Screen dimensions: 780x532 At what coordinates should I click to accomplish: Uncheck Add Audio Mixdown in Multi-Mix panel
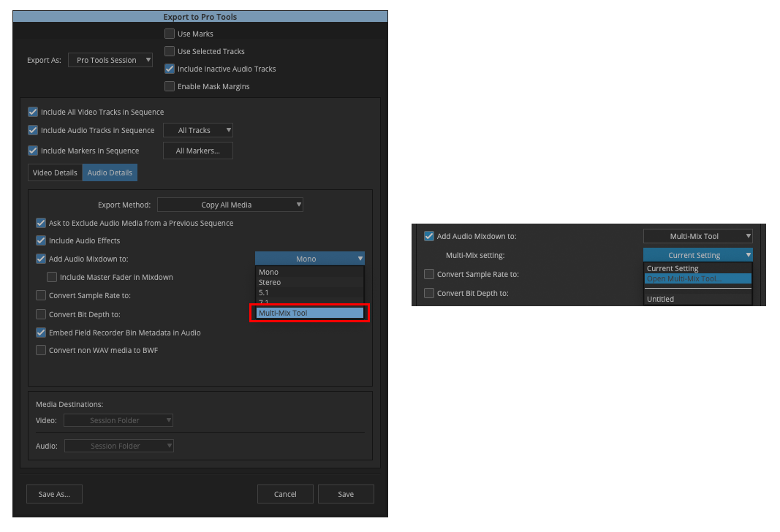coord(429,236)
